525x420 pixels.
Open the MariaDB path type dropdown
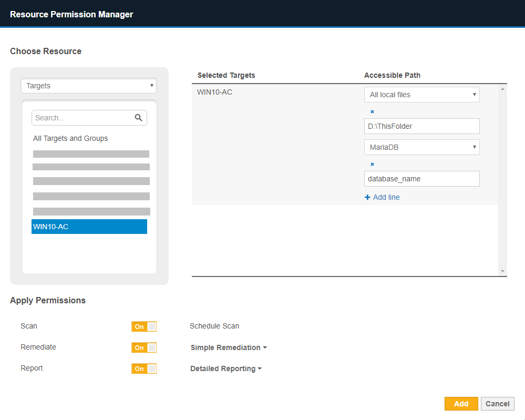[421, 147]
